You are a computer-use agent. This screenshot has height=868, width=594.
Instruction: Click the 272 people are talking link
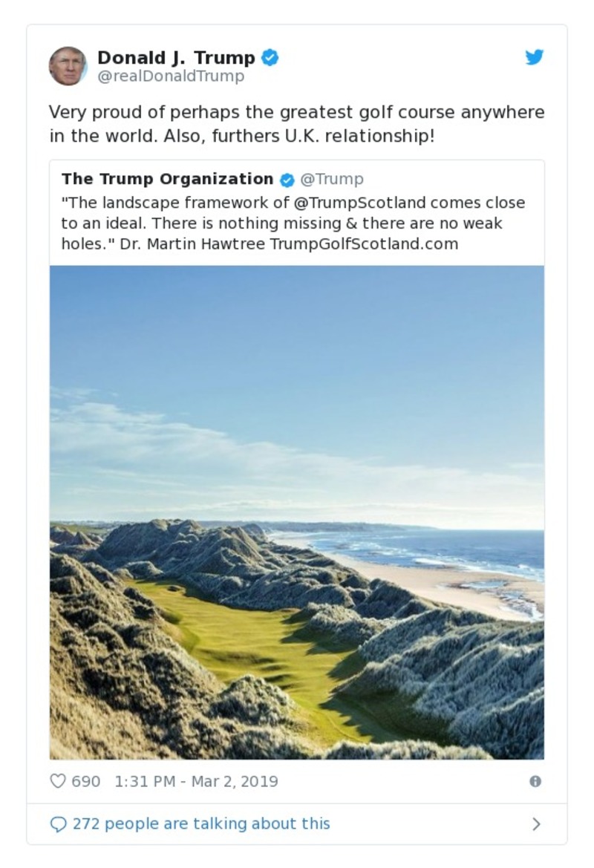[x=200, y=823]
